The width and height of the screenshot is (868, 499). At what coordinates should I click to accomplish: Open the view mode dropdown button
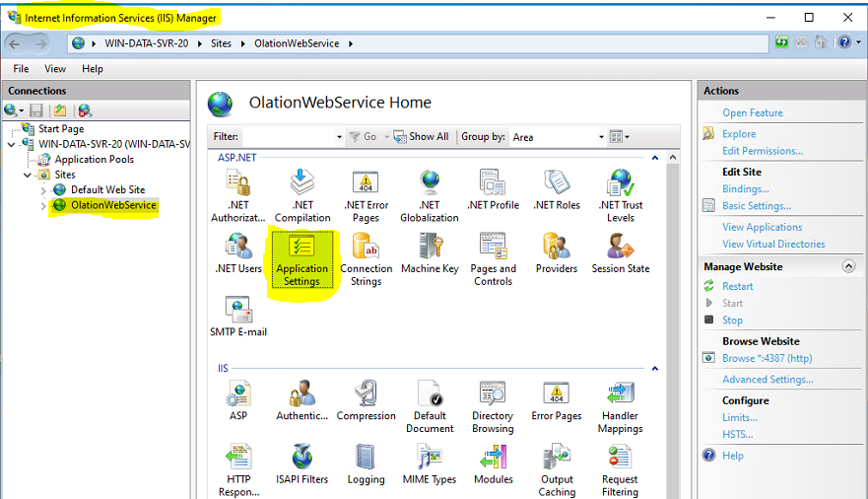620,137
